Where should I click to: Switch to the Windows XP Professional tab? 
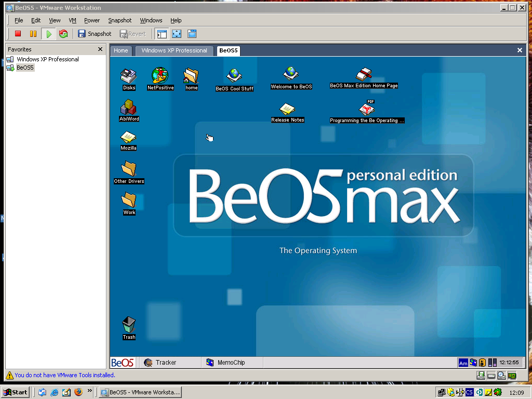click(x=175, y=50)
